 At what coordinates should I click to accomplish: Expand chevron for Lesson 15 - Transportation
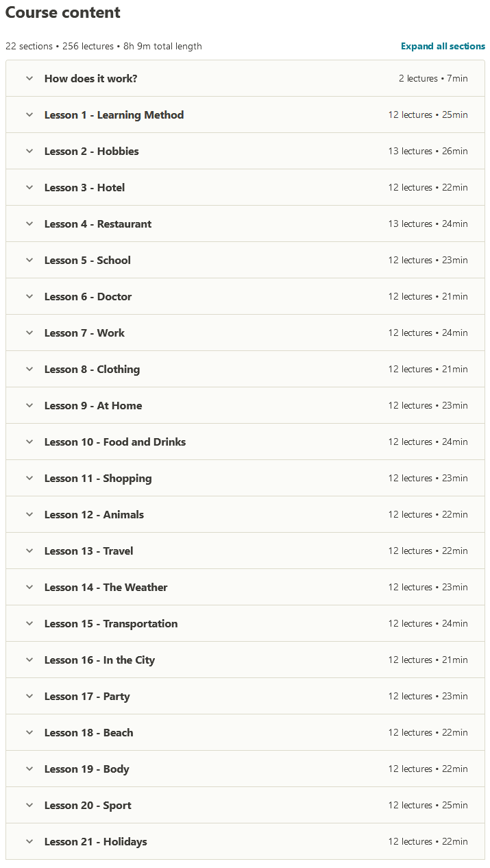pos(29,623)
